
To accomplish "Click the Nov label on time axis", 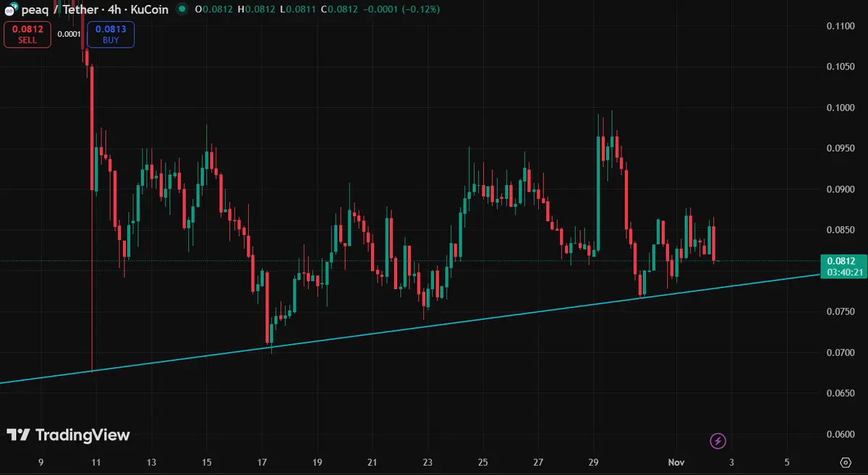I will click(x=676, y=462).
